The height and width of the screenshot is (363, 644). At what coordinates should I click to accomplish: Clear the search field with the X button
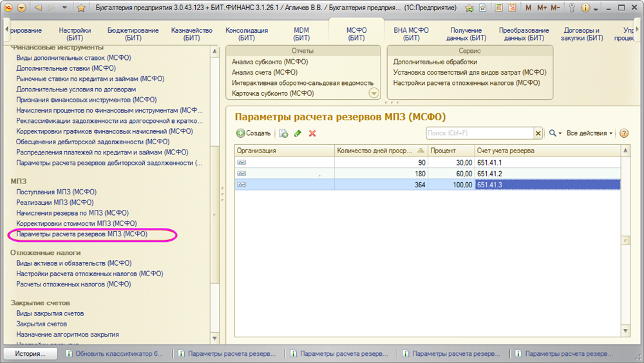coord(538,133)
